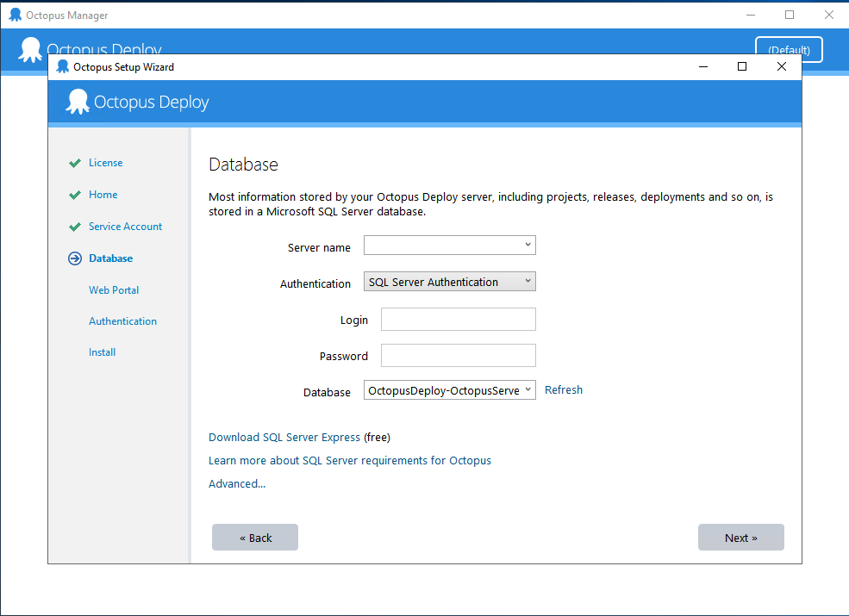Go to the Install step
The image size is (849, 616).
[x=102, y=352]
